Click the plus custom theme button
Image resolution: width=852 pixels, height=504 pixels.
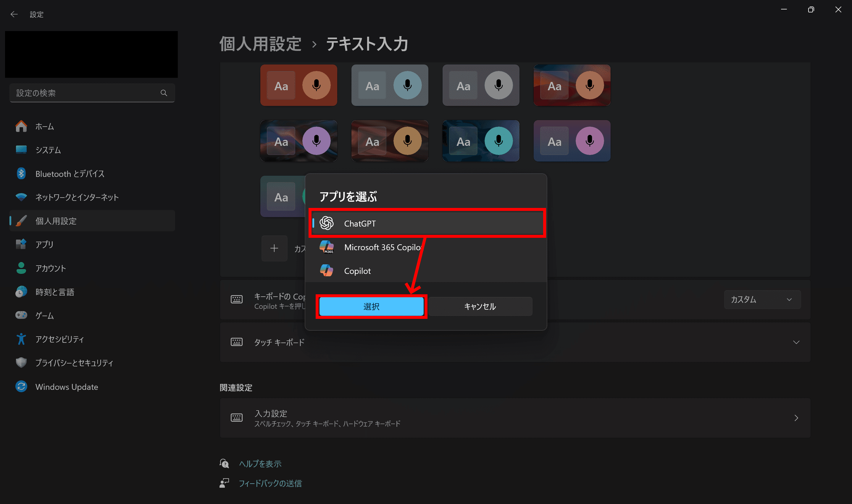pos(274,248)
